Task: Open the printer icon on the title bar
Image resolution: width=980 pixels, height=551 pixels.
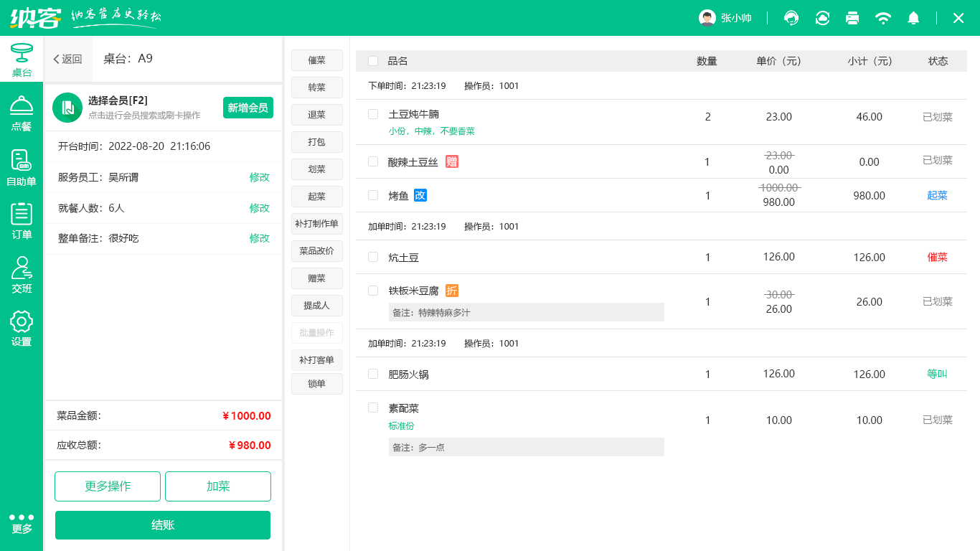Action: (852, 18)
